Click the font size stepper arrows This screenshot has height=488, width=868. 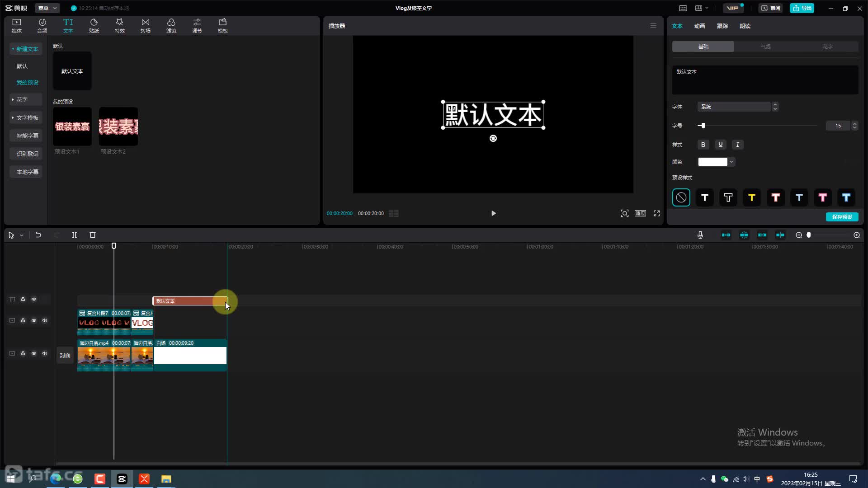[854, 126]
